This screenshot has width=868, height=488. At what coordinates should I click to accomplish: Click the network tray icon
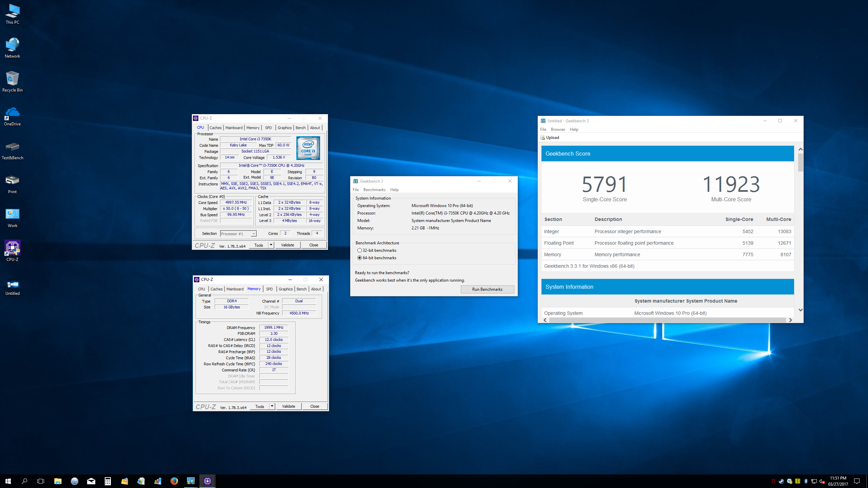pyautogui.click(x=814, y=481)
